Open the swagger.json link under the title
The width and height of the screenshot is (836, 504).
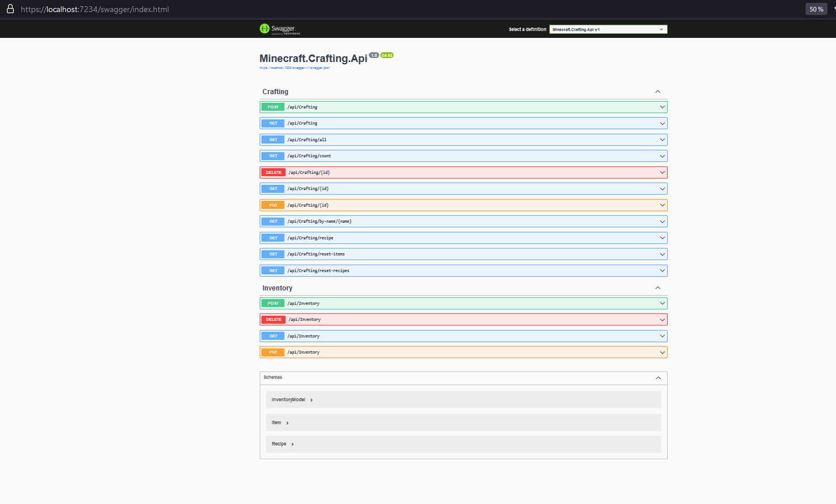coord(294,68)
